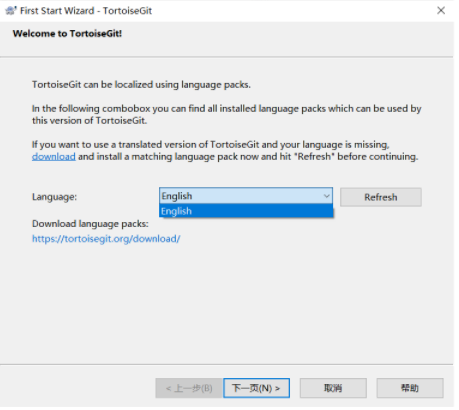The width and height of the screenshot is (459, 410).
Task: Select English in the dropdown list
Action: coord(246,211)
